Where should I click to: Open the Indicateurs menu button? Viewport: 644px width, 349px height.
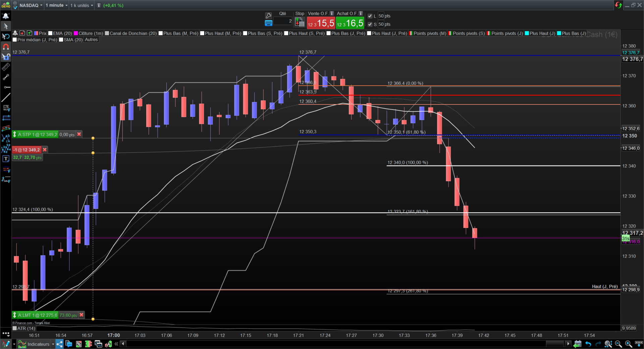(x=34, y=344)
